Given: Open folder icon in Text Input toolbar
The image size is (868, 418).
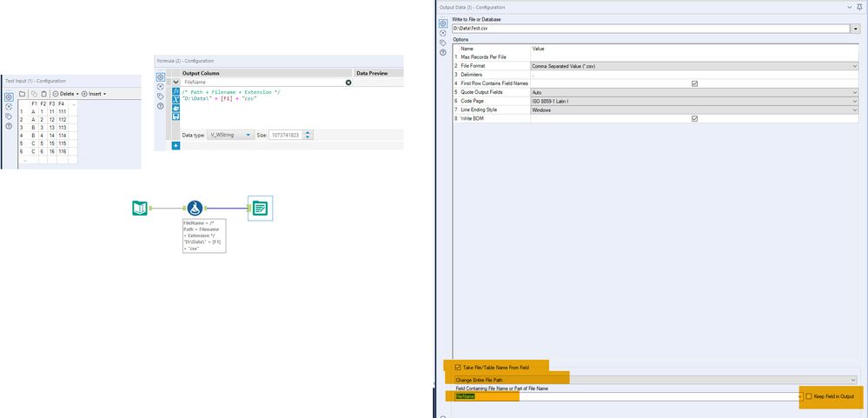Looking at the screenshot, I should (x=23, y=94).
